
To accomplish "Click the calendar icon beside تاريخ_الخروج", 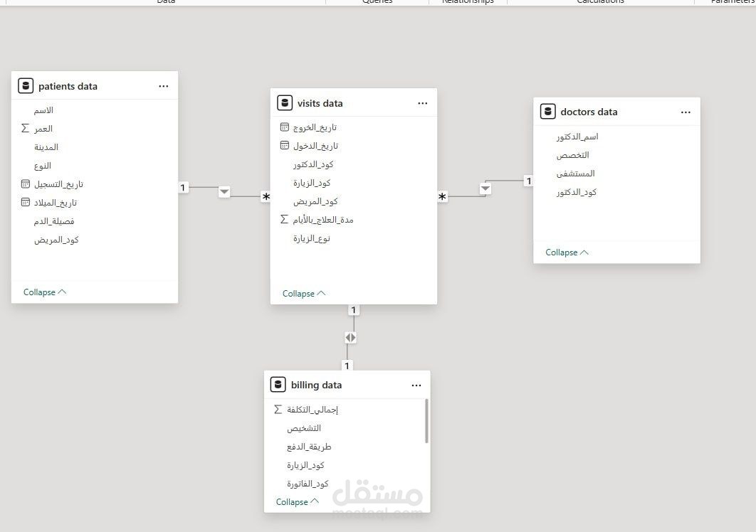I will pyautogui.click(x=285, y=127).
